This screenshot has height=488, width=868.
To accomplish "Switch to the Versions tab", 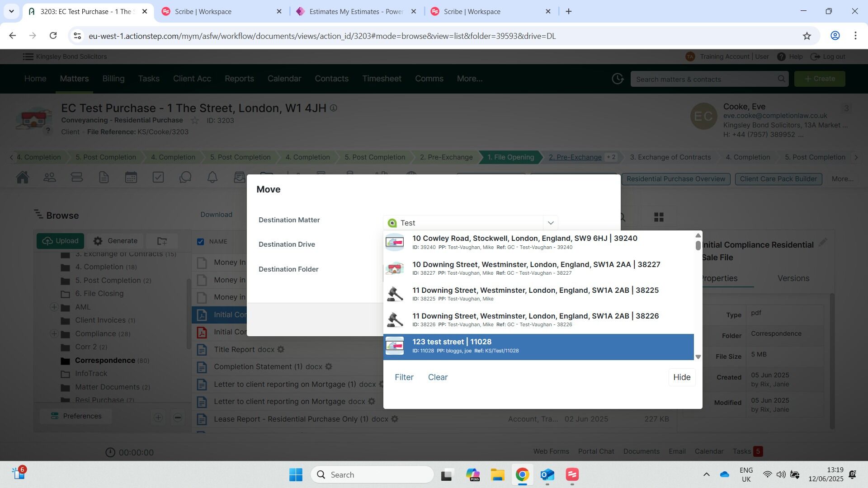I will [x=793, y=278].
